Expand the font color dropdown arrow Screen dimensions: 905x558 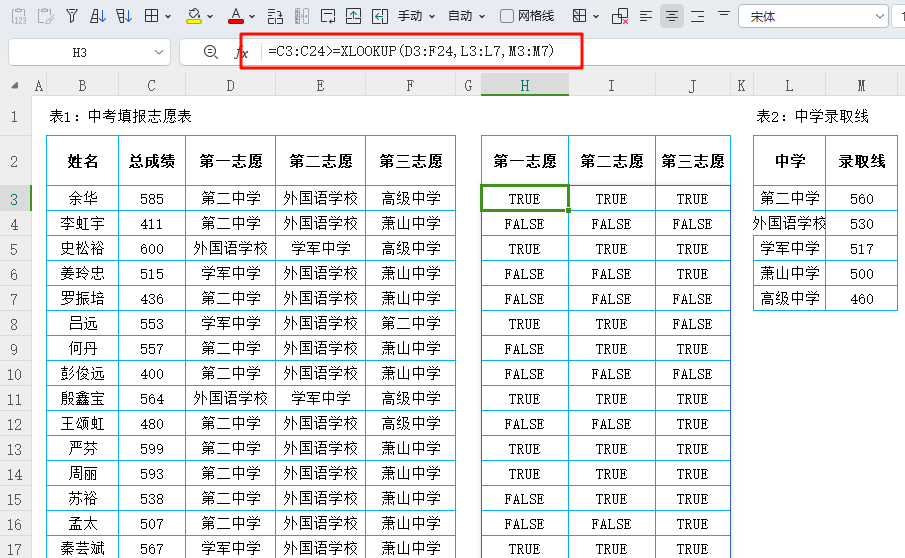coord(252,16)
